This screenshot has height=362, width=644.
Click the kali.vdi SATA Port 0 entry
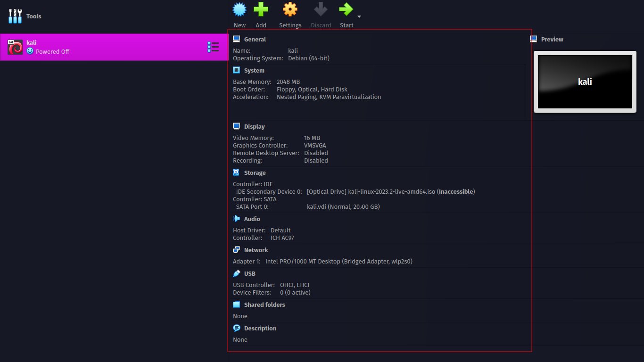343,207
